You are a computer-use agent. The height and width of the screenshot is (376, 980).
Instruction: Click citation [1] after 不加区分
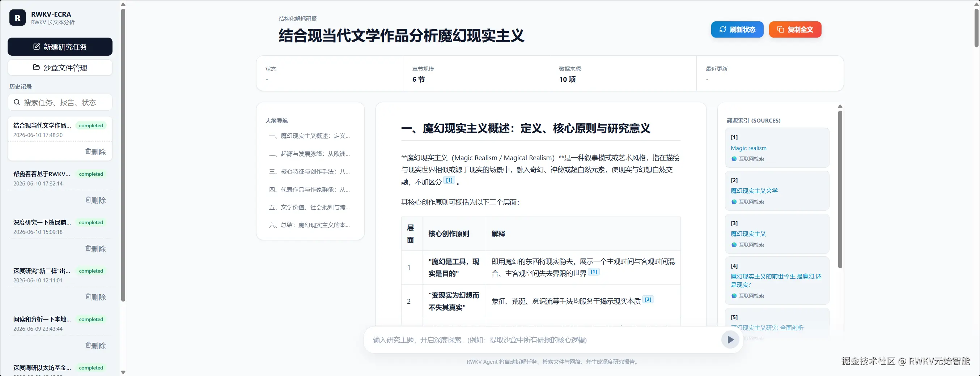pos(449,180)
